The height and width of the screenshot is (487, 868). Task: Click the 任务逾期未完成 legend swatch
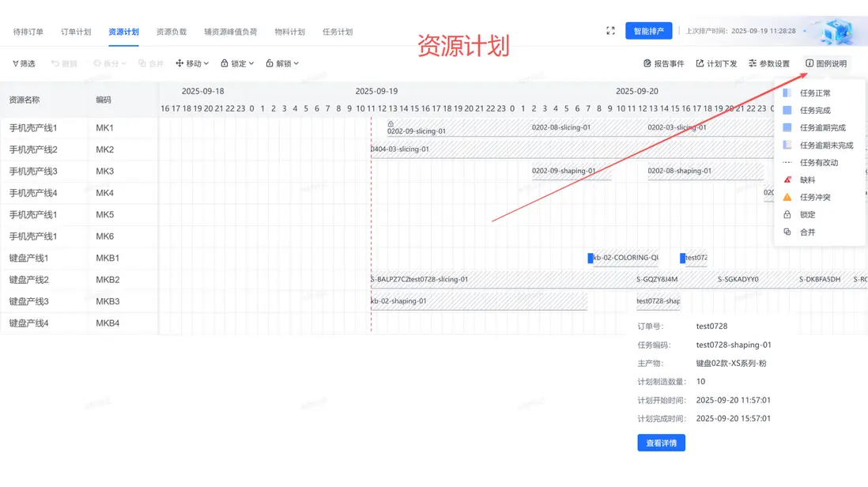787,145
